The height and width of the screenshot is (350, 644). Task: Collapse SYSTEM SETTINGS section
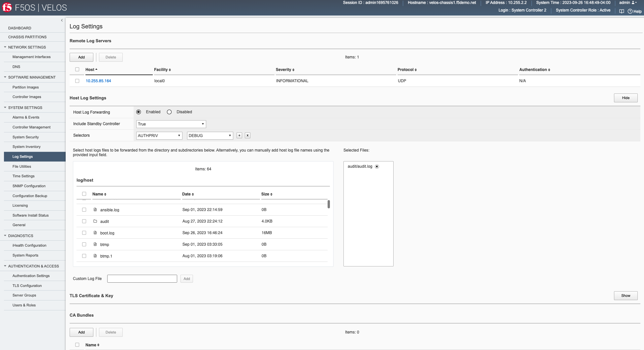(x=5, y=108)
